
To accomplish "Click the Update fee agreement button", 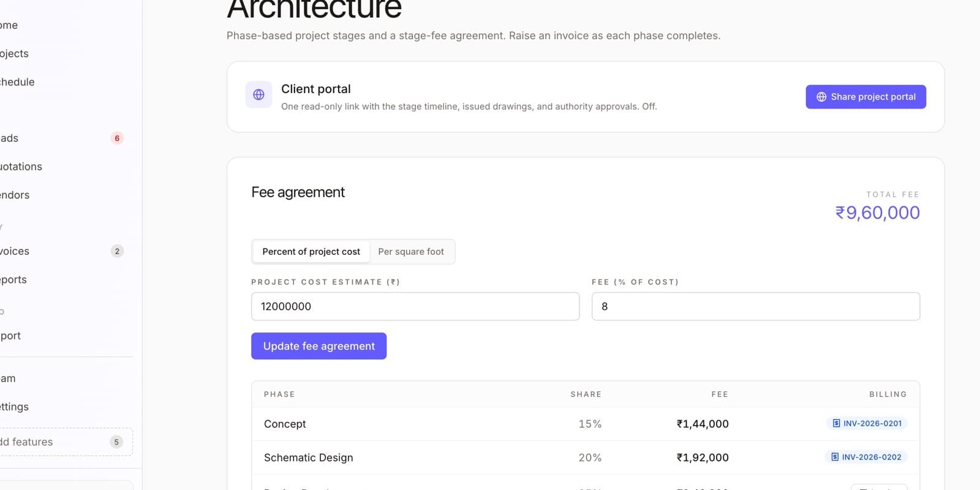I will click(318, 346).
